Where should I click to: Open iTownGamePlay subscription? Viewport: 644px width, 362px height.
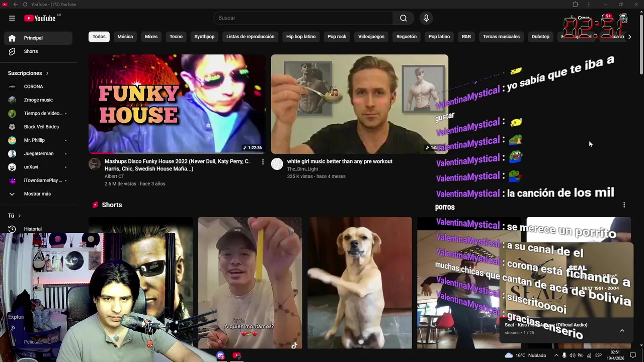[38, 180]
